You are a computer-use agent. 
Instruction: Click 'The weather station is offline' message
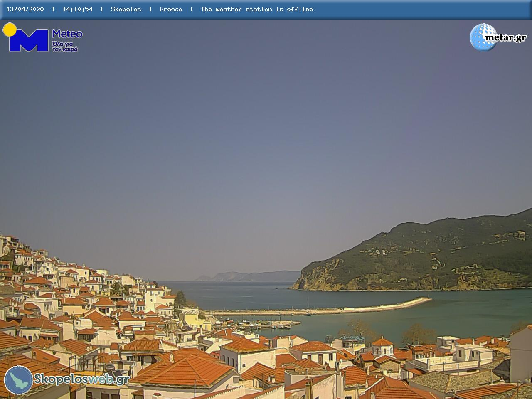coord(257,9)
